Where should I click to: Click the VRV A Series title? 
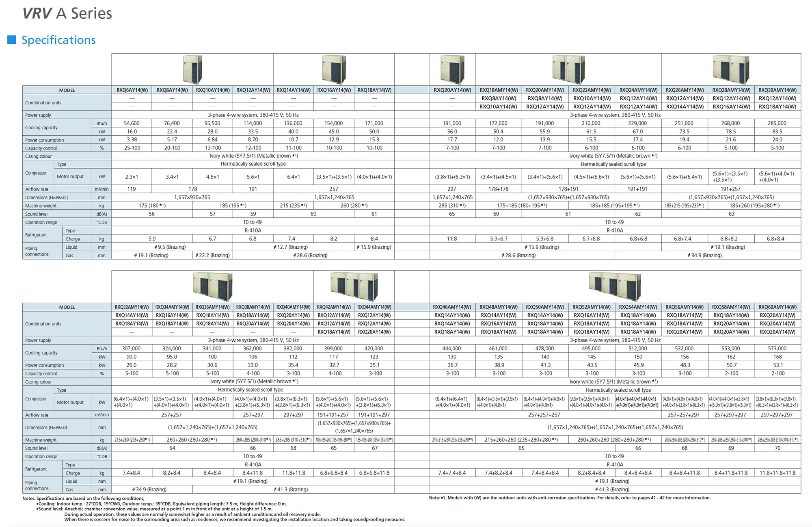67,13
